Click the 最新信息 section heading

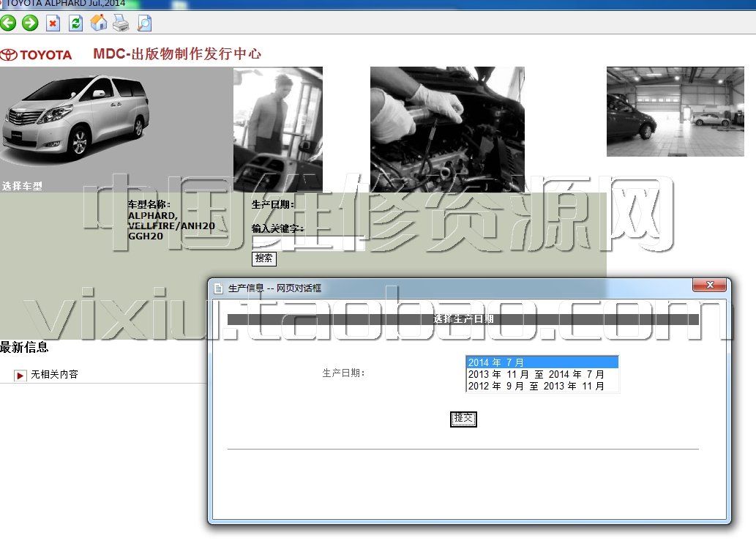tap(24, 347)
